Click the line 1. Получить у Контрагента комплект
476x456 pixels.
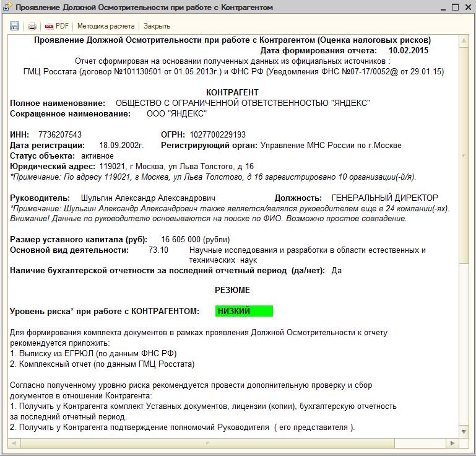pyautogui.click(x=203, y=411)
